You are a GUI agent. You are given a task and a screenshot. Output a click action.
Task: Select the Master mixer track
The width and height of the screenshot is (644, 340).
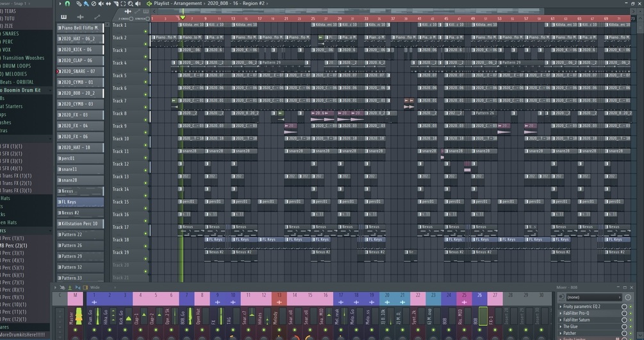(75, 299)
